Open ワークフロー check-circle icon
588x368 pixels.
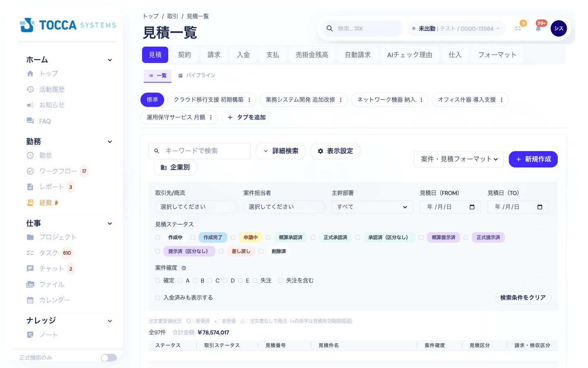(x=30, y=171)
